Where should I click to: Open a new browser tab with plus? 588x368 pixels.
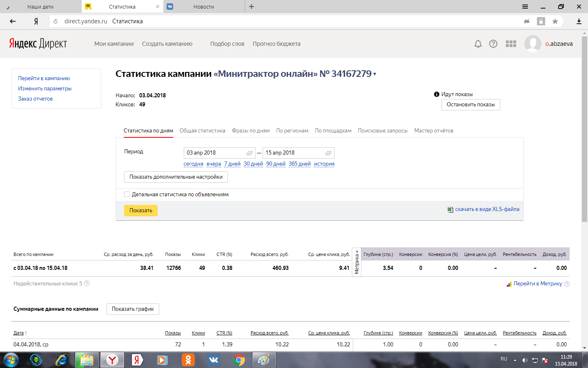[252, 7]
